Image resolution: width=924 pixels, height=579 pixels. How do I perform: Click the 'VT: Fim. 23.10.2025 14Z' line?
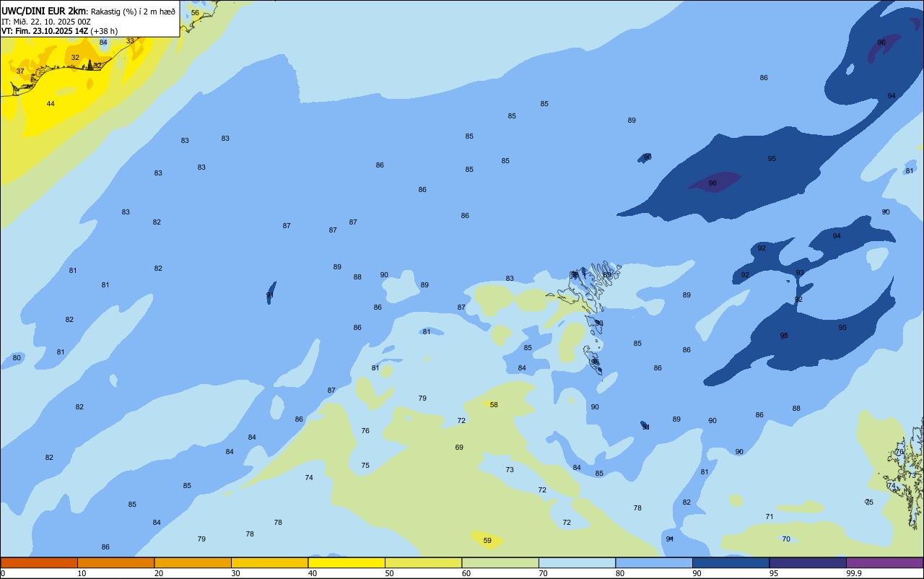pos(45,31)
